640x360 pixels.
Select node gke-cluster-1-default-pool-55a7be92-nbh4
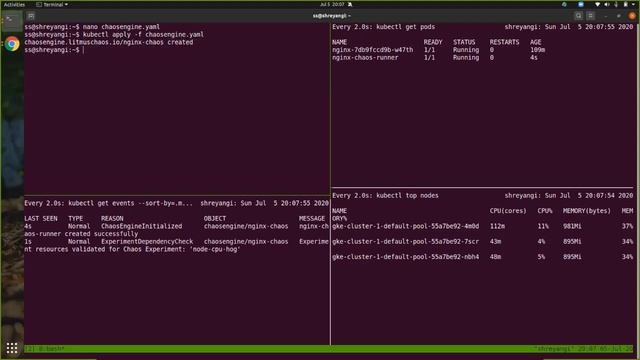point(405,257)
